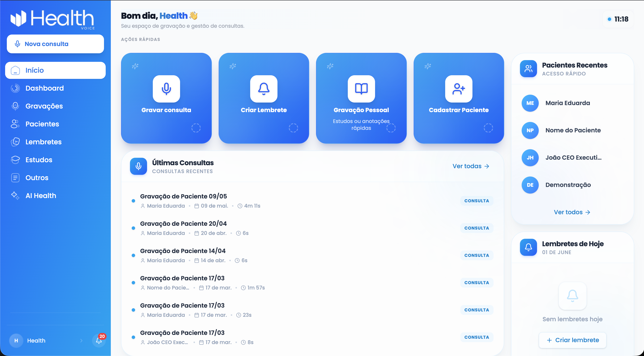
Task: Click the 11:18 clock indicator
Action: tap(618, 19)
